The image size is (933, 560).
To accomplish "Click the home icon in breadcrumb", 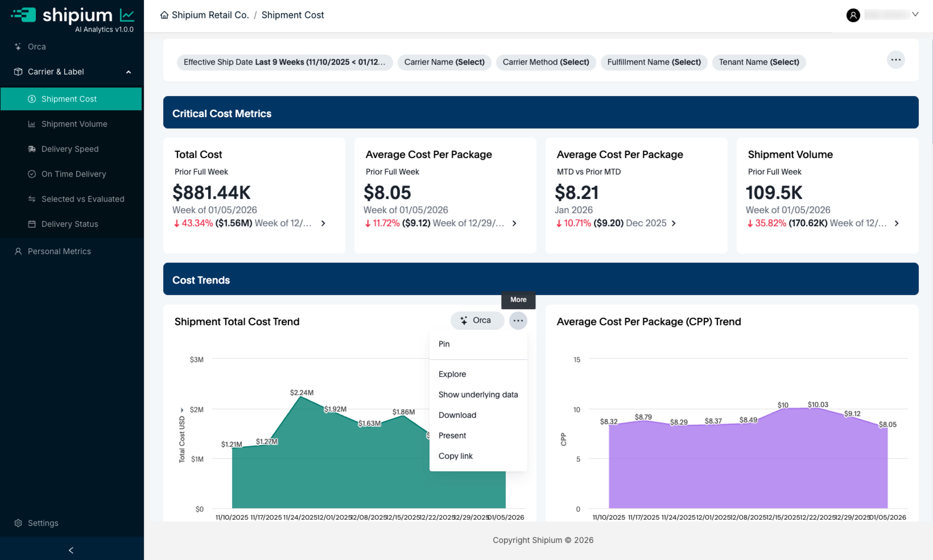I will (164, 15).
